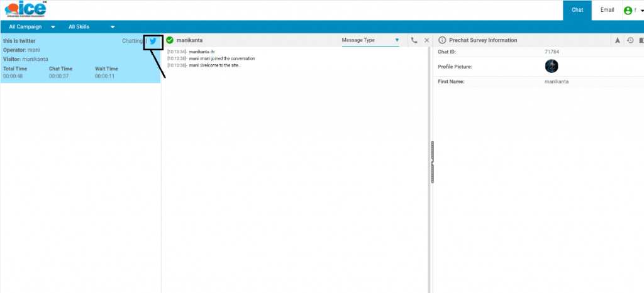The height and width of the screenshot is (293, 644).
Task: Click the phone call icon
Action: point(414,40)
